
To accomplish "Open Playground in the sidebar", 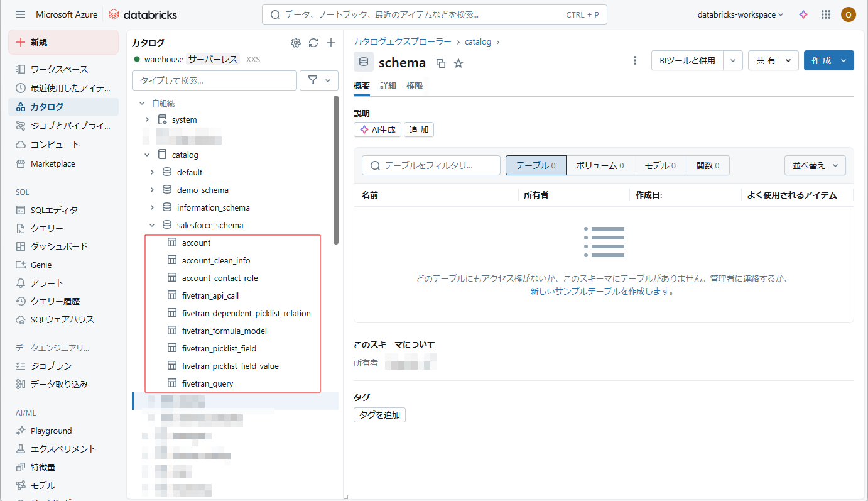I will (63, 431).
